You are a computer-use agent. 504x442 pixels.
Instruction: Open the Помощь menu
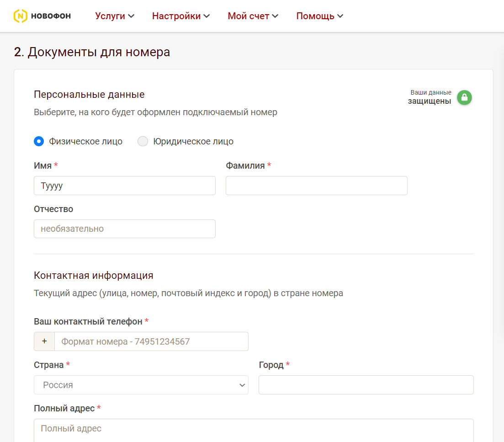pos(320,16)
